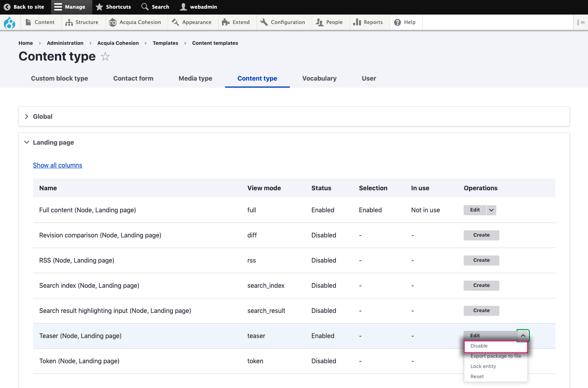Click the Show all columns link
Image resolution: width=588 pixels, height=388 pixels.
[x=58, y=165]
